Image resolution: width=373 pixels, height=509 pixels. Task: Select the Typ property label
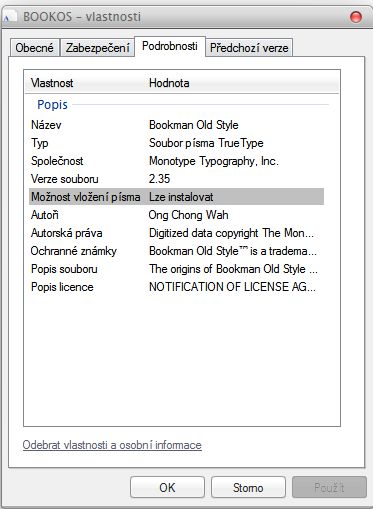[40, 143]
